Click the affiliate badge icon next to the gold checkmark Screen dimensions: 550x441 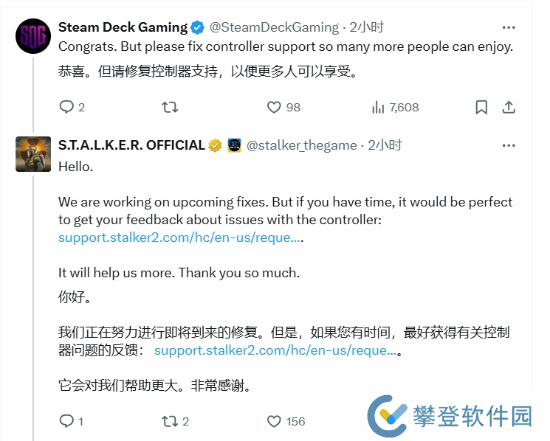[234, 145]
